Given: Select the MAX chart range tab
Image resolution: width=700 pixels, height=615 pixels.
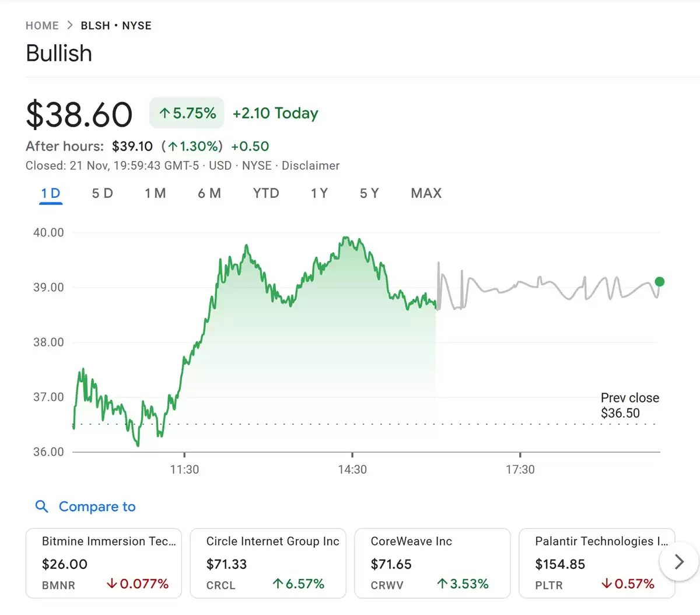Looking at the screenshot, I should click(426, 193).
